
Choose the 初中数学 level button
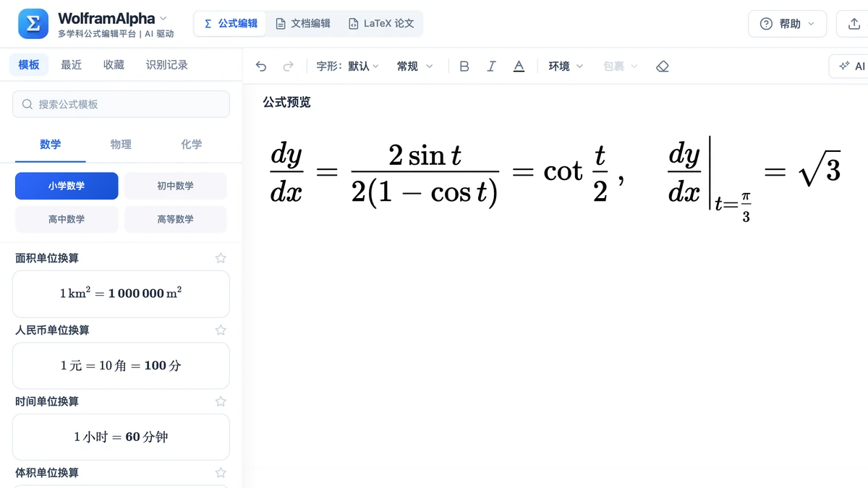click(176, 186)
